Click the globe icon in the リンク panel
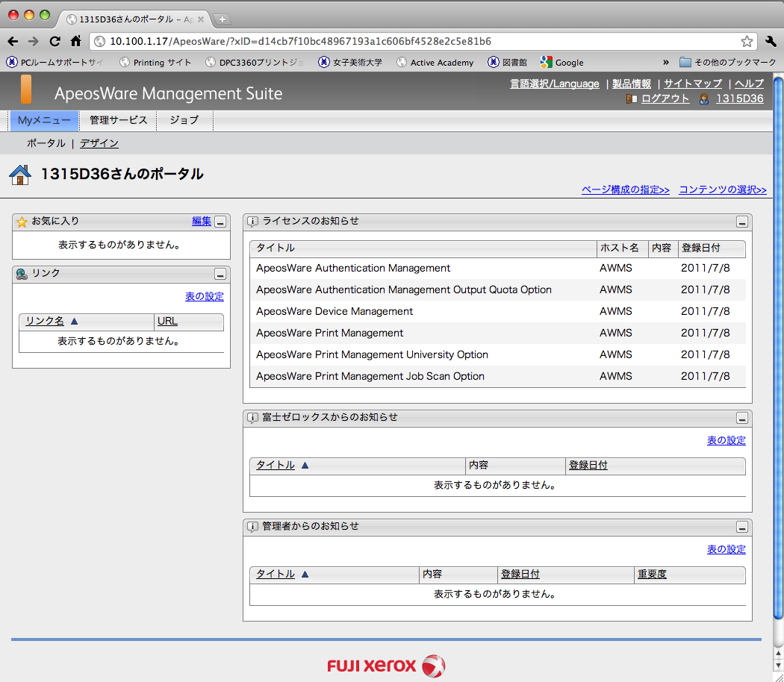 coord(22,274)
